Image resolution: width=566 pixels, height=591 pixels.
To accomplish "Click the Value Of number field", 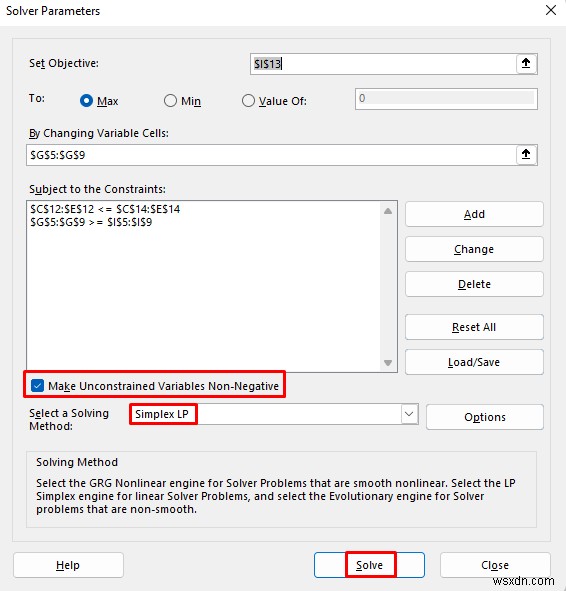I will [x=446, y=99].
